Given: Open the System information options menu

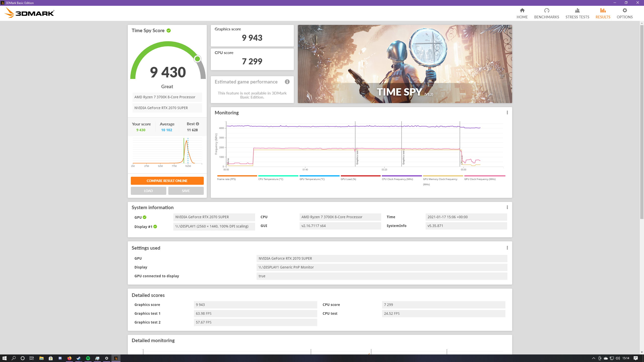Looking at the screenshot, I should 507,207.
